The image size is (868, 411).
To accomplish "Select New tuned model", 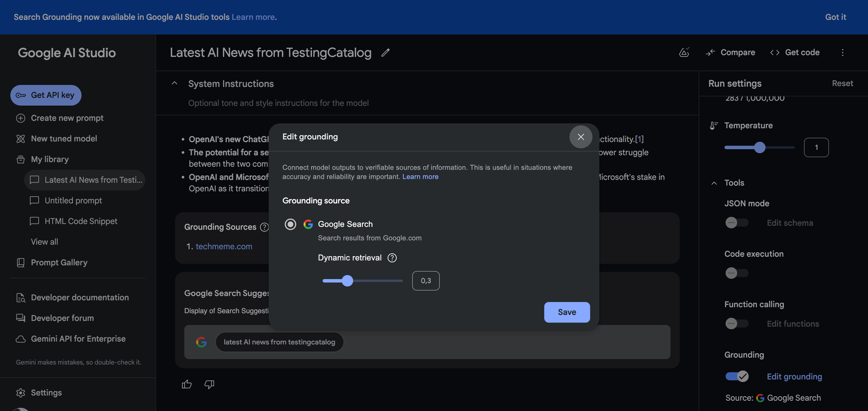I will click(x=64, y=139).
